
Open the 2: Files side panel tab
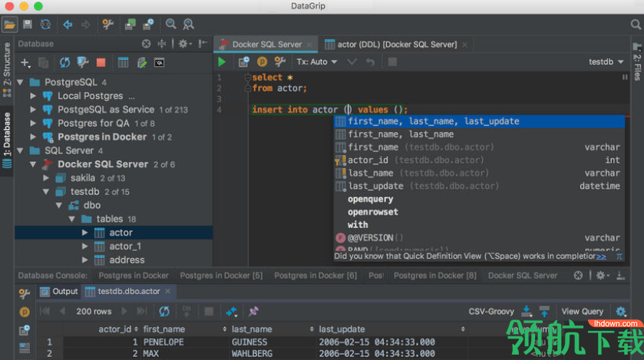click(637, 62)
